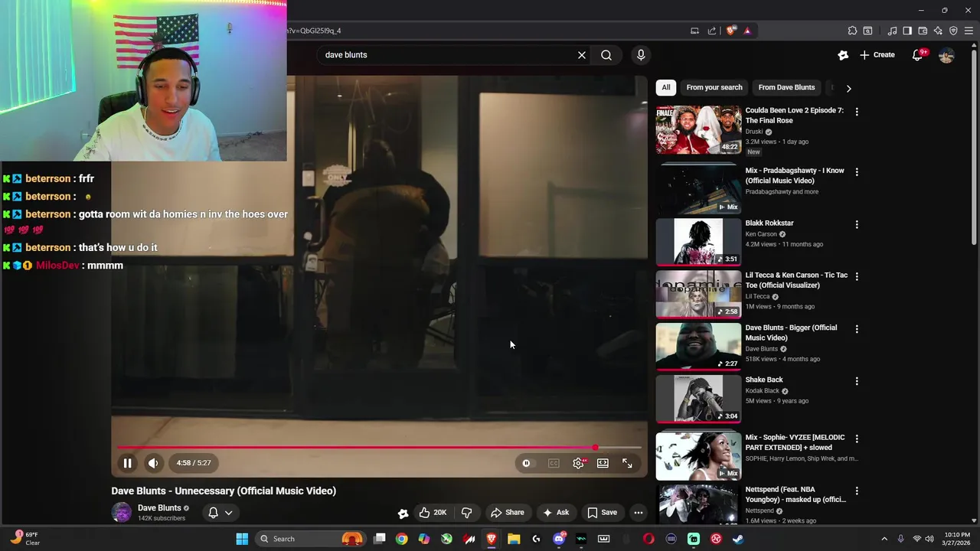Open the Brave VPN shield icon

pyautogui.click(x=953, y=31)
